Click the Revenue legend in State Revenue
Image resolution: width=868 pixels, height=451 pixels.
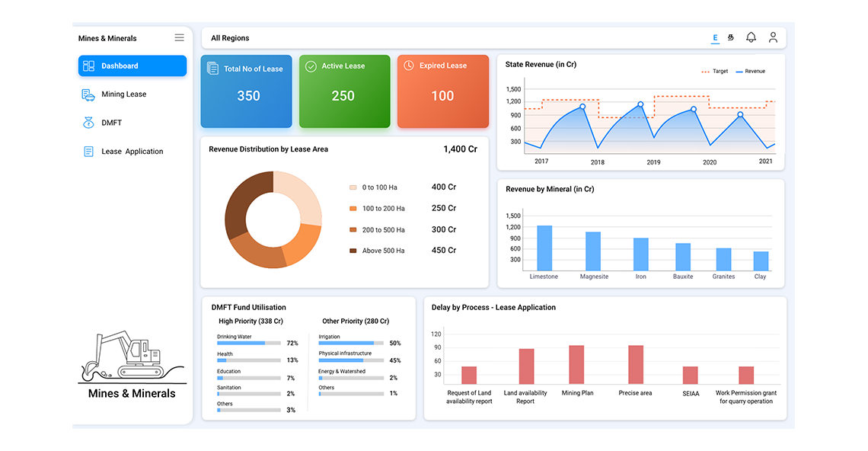(751, 72)
